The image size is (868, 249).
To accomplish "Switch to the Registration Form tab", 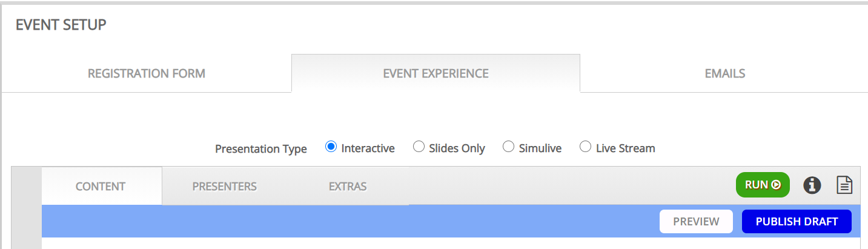I will pyautogui.click(x=147, y=74).
